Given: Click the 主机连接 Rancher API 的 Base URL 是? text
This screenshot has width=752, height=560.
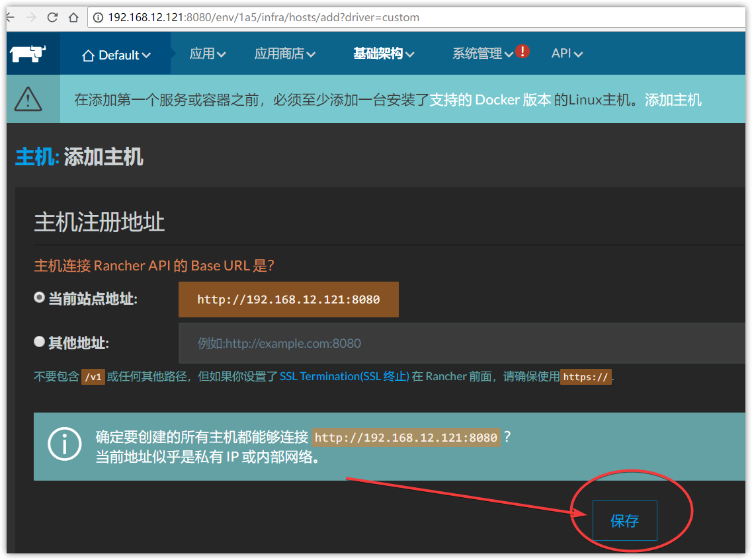Looking at the screenshot, I should pos(154,266).
